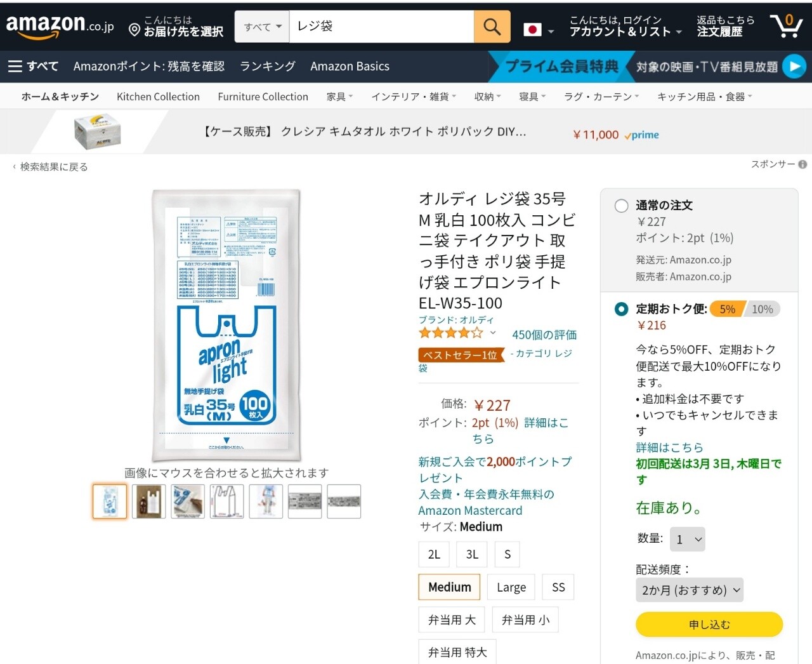Click the search field containing レジ袋

pyautogui.click(x=381, y=27)
